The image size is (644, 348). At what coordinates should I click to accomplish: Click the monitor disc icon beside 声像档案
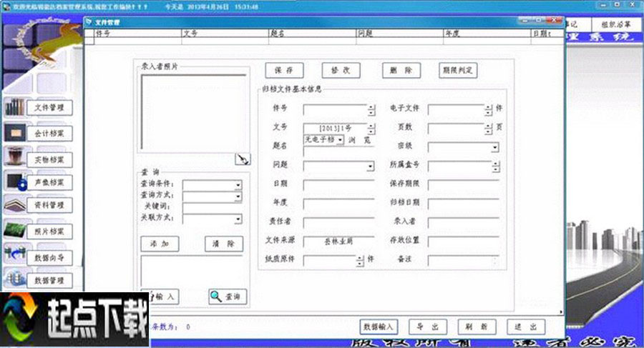[x=16, y=182]
